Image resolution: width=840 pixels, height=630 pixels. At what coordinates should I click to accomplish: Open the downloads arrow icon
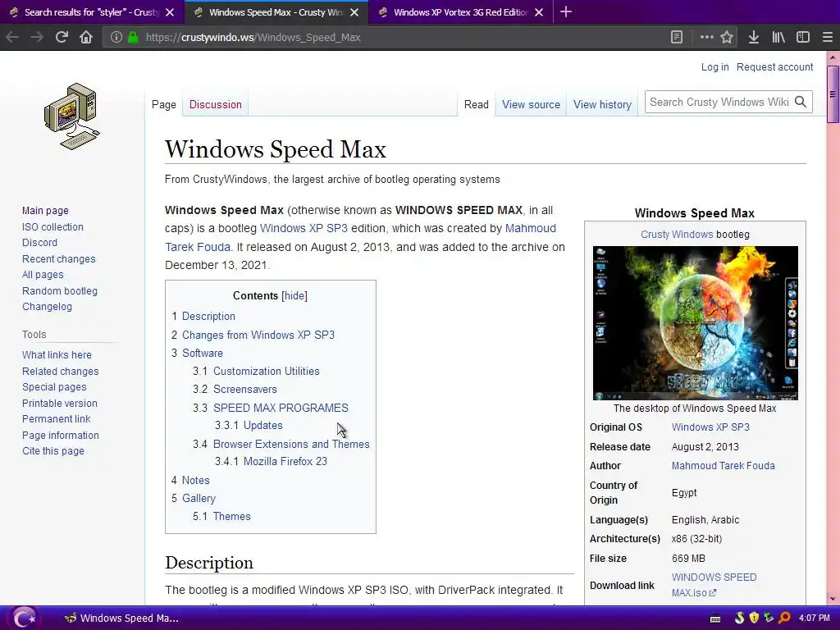tap(754, 37)
